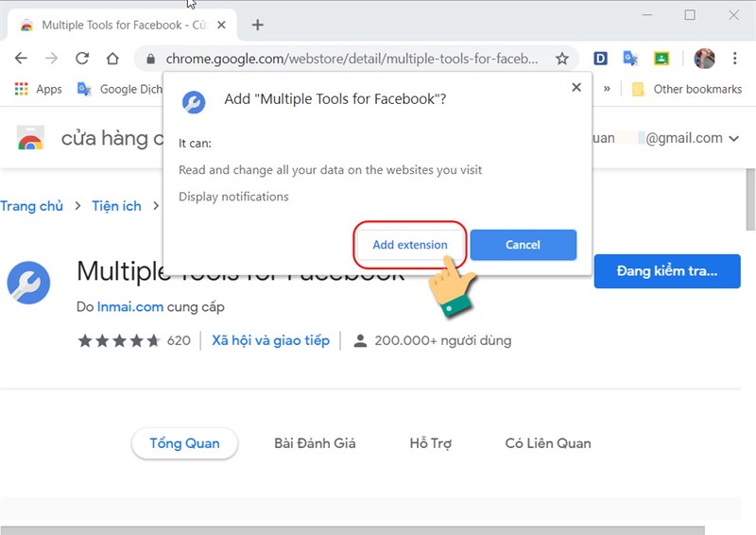
Task: Go to the browser Home page
Action: pos(112,59)
